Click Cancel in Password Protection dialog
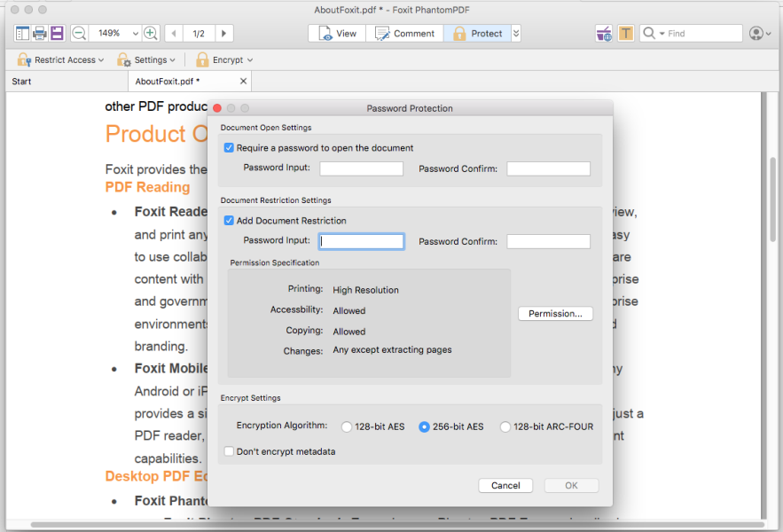This screenshot has width=783, height=532. 505,485
